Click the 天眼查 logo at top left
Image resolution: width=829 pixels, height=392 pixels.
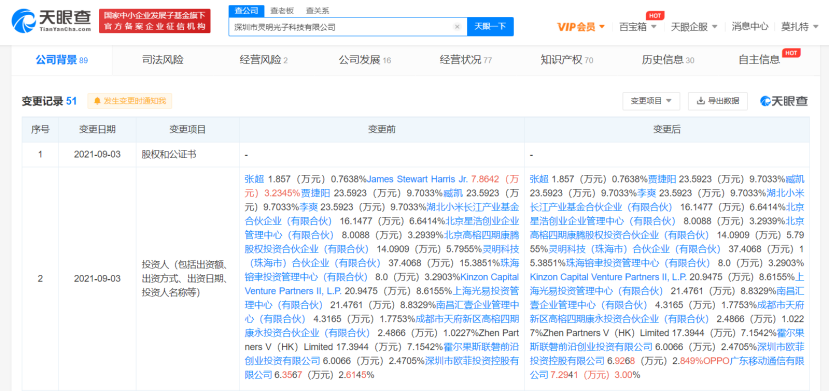(x=51, y=21)
